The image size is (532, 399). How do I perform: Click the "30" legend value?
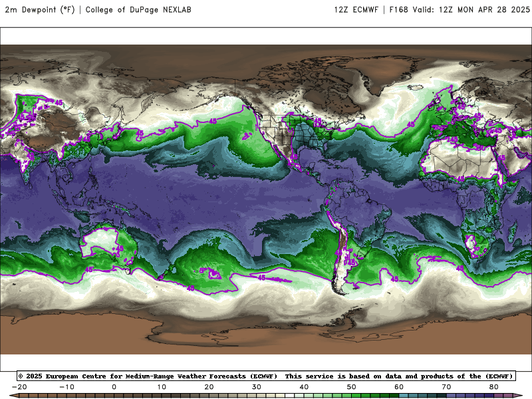tap(257, 387)
